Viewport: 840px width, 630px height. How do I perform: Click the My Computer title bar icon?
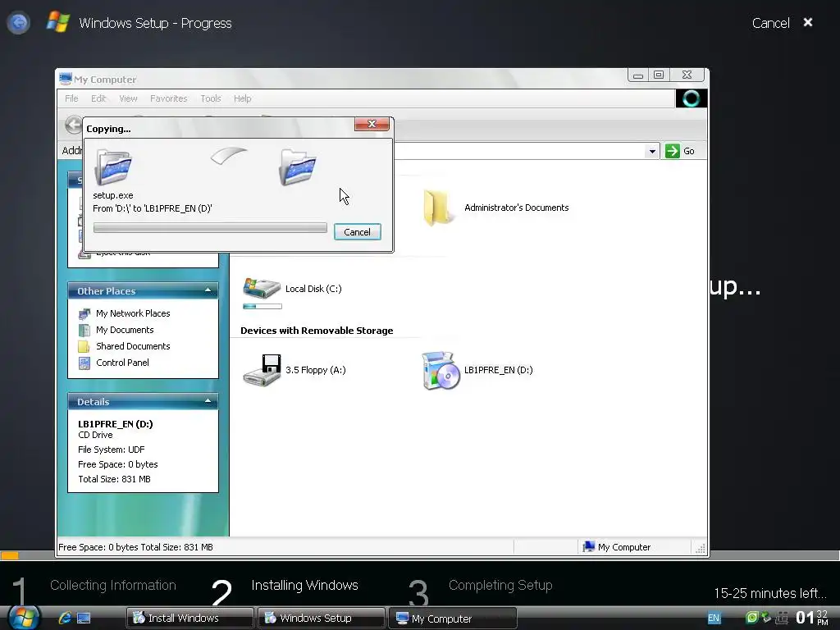point(66,80)
